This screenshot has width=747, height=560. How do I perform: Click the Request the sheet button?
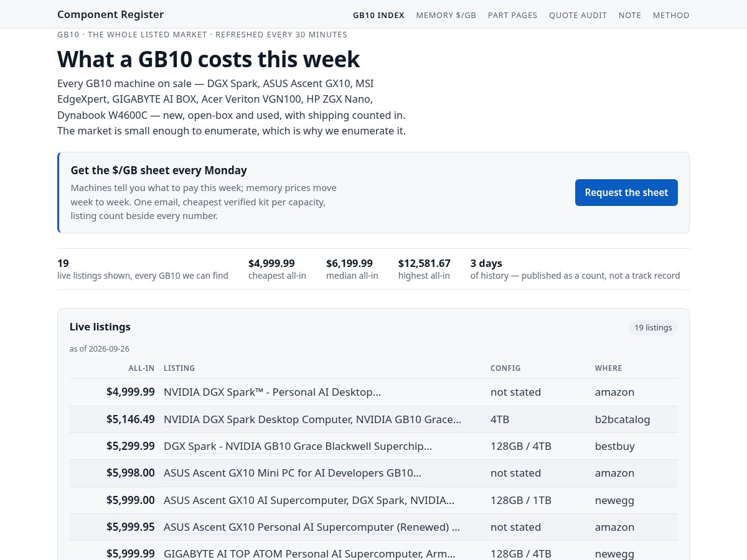(626, 192)
